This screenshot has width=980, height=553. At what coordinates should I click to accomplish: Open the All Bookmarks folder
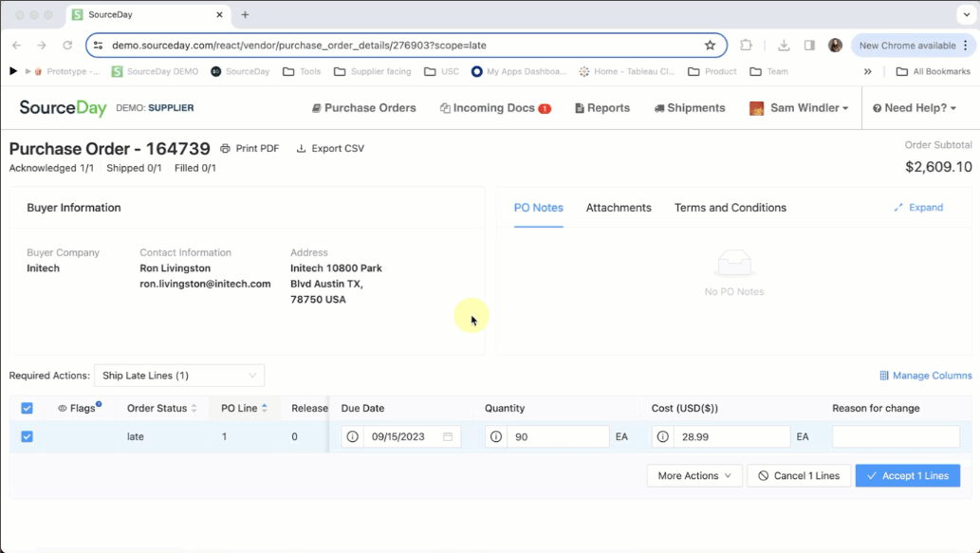(x=934, y=71)
